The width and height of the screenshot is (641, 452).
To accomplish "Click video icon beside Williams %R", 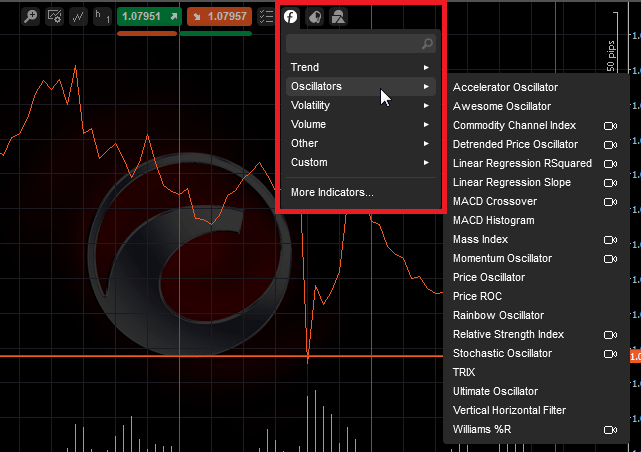I will tap(610, 430).
